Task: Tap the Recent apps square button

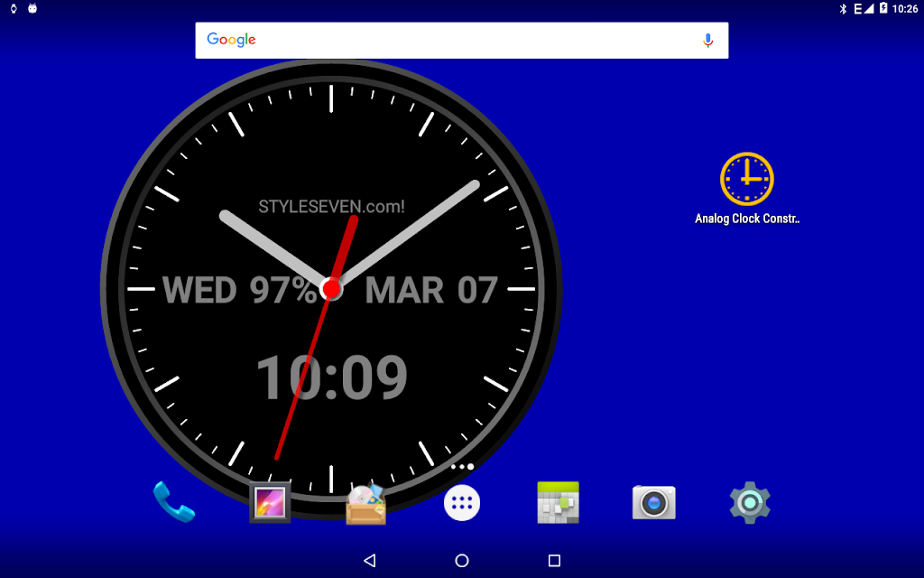Action: pos(554,560)
